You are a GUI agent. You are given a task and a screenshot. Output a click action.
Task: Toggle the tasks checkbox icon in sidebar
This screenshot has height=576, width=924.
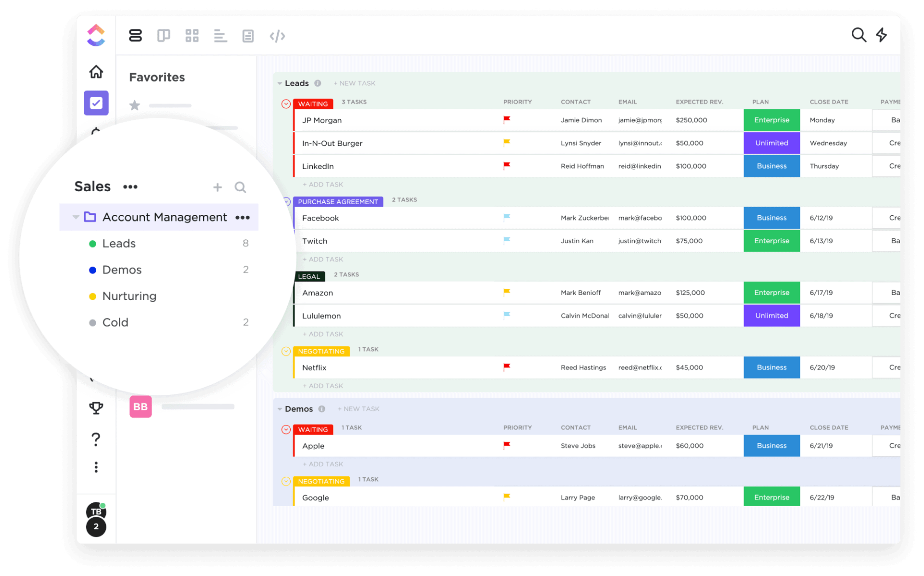click(96, 103)
